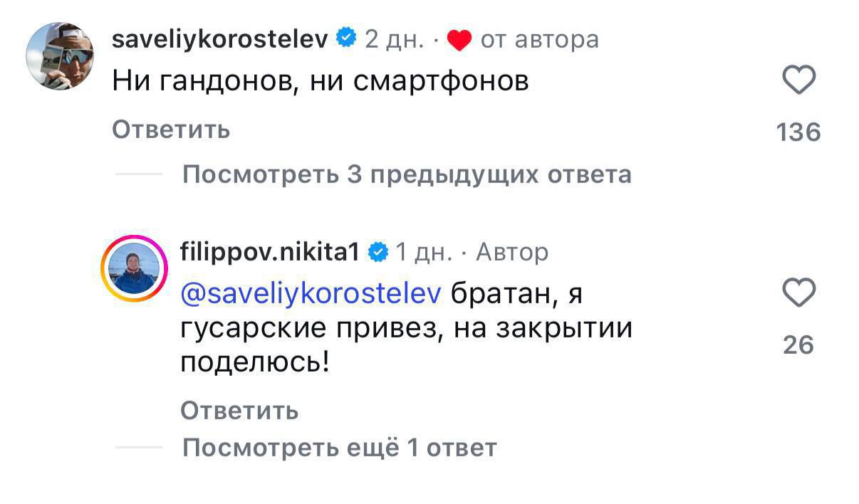This screenshot has width=859, height=504.
Task: Open the 136 likes count
Action: coord(799,132)
